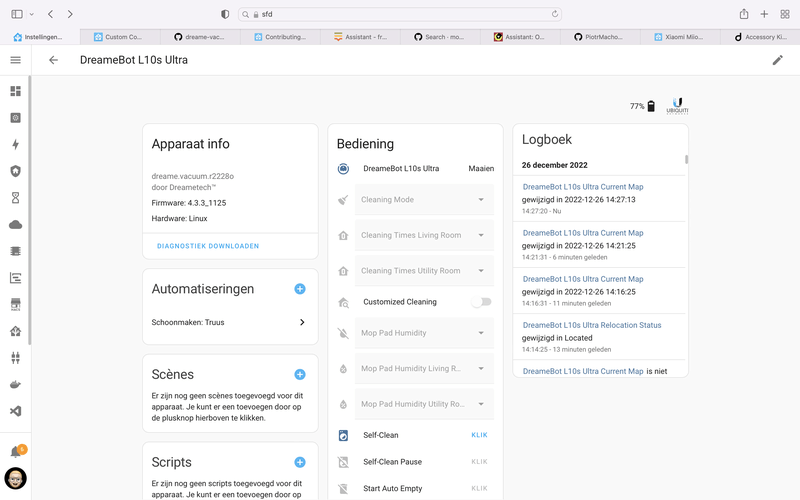
Task: Click the Start Auto Empty icon
Action: 343,488
